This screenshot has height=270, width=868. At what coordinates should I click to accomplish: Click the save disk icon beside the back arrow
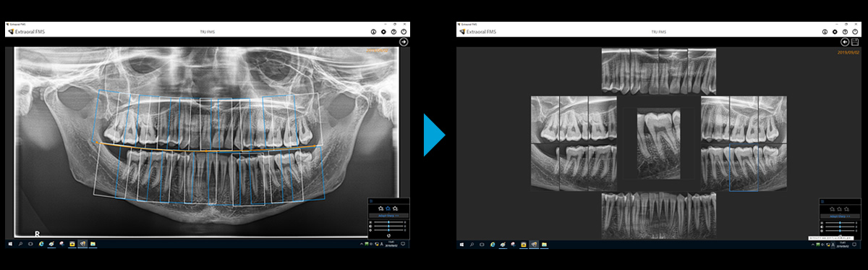click(855, 42)
